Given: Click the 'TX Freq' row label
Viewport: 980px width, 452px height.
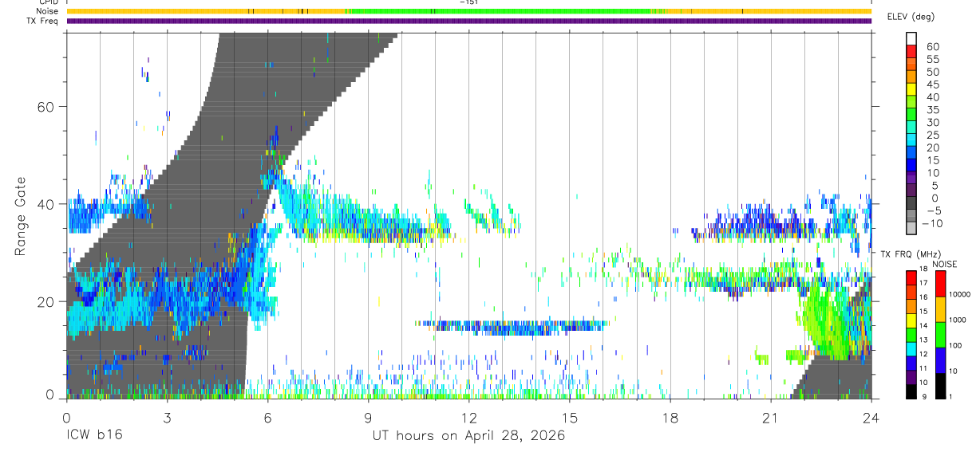Looking at the screenshot, I should tap(42, 21).
